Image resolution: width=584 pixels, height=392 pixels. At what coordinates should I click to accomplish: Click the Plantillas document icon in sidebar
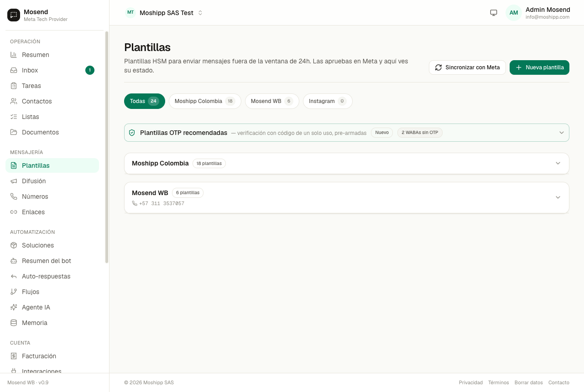(14, 165)
